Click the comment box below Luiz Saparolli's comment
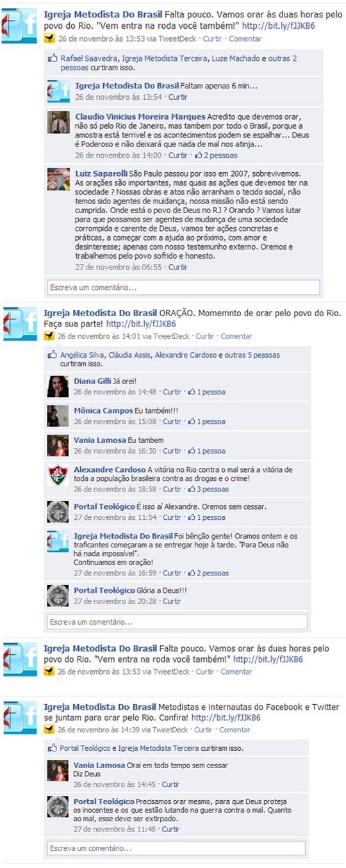 pos(184,287)
